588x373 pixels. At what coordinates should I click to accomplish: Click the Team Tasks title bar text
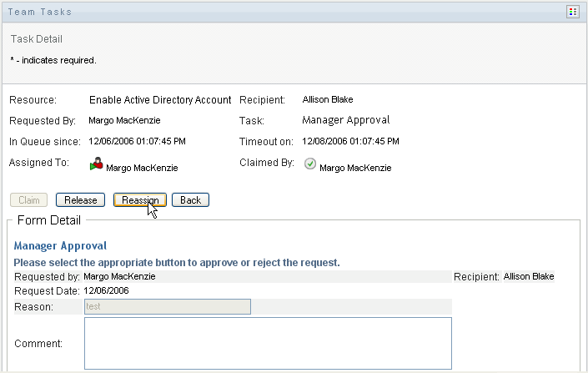click(41, 13)
